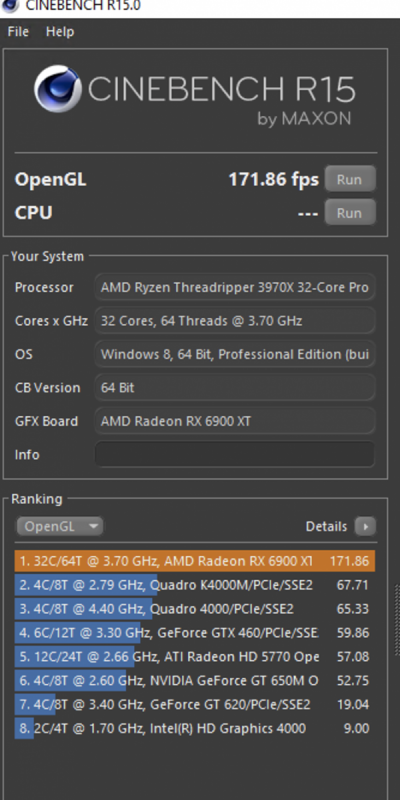Screen dimensions: 400x800
Task: Click the Info input field
Action: pyautogui.click(x=235, y=454)
